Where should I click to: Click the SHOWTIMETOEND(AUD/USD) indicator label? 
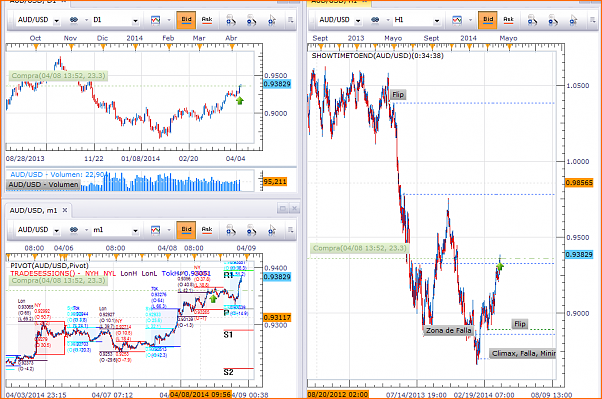click(x=377, y=56)
